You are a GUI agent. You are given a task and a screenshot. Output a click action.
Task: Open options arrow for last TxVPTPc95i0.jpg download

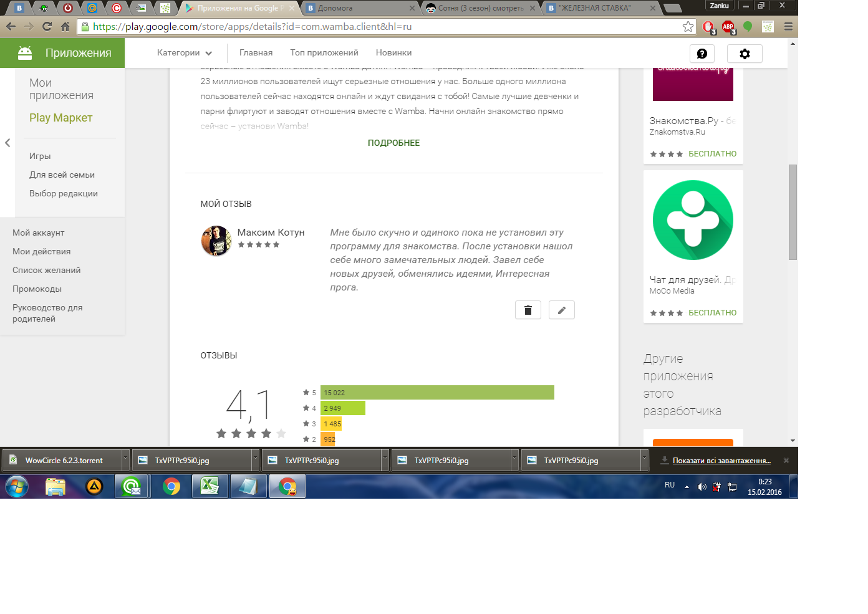coord(644,460)
